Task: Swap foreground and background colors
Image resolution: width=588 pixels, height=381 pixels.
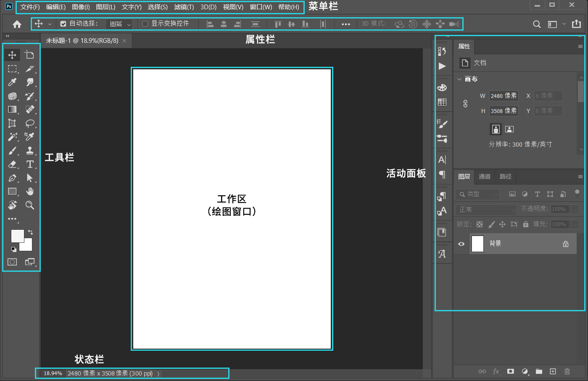Action: (x=30, y=232)
